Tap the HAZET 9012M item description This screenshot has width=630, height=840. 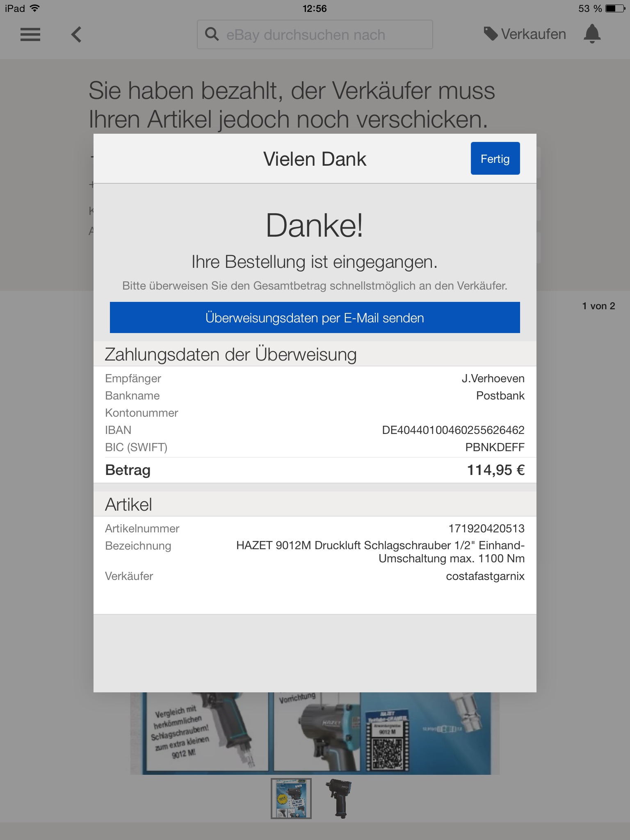[380, 552]
